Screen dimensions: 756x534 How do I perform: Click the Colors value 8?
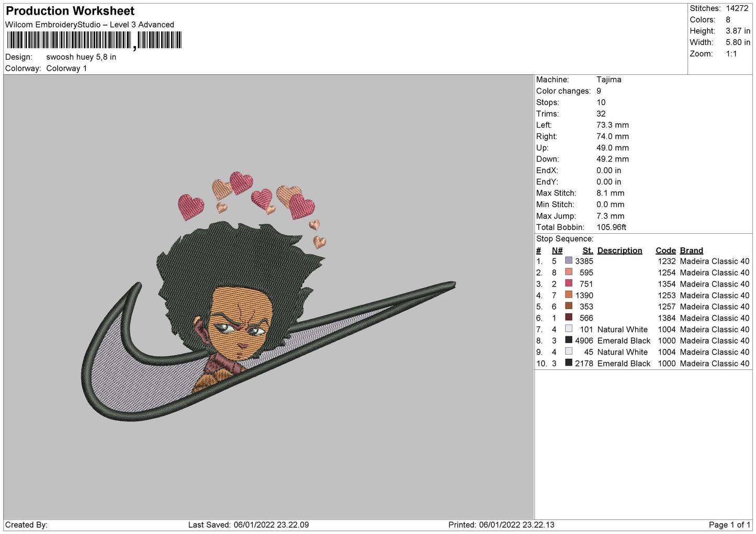tap(728, 20)
